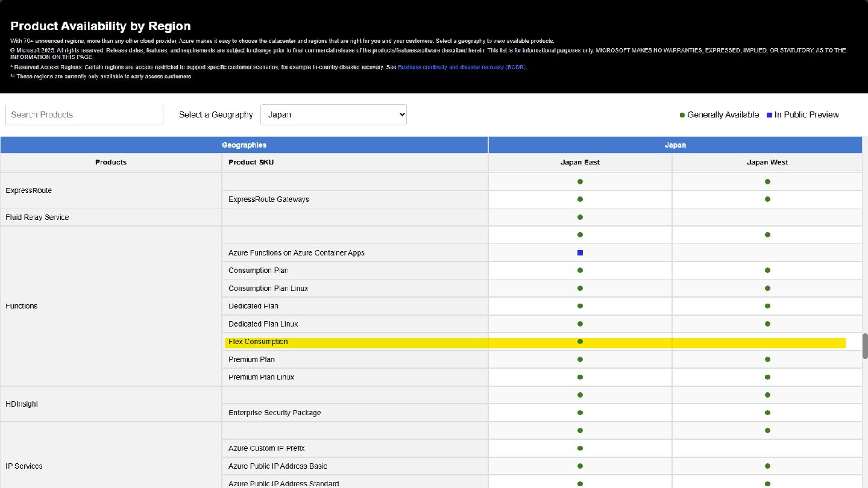Select the Fluid Relay Service row
868x488 pixels.
[431, 217]
